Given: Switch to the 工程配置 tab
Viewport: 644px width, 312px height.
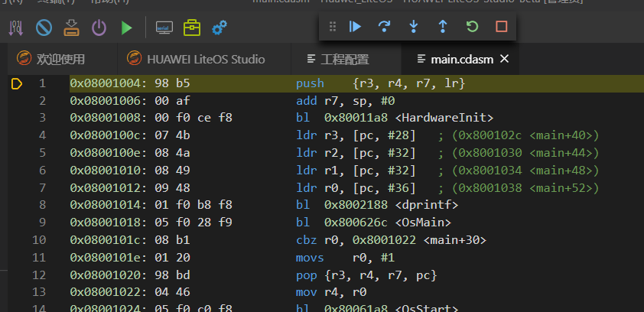Looking at the screenshot, I should click(x=346, y=59).
